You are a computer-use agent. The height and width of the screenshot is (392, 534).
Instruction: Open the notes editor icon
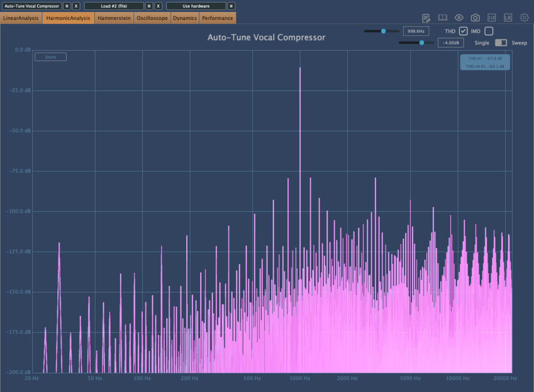click(x=426, y=18)
